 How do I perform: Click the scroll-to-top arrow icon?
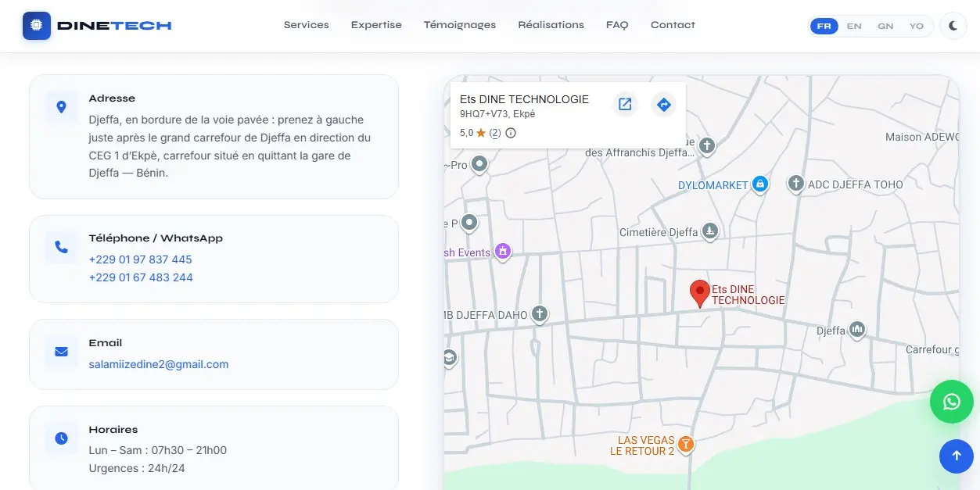pyautogui.click(x=956, y=456)
